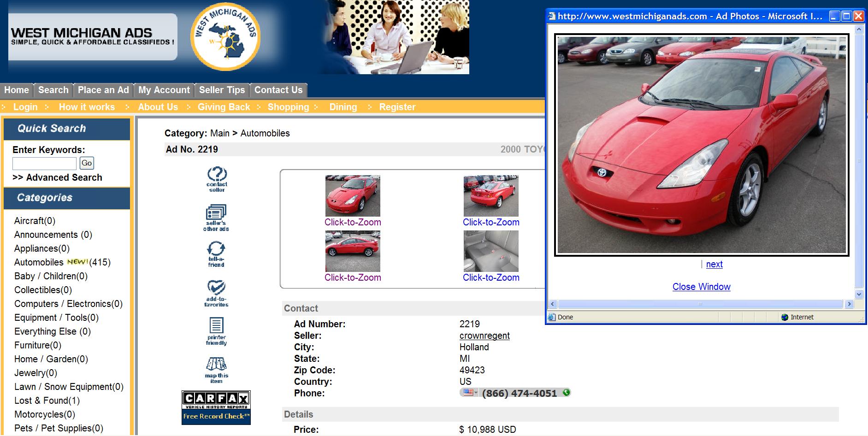
Task: Open Equipment / Tools category
Action: click(56, 318)
